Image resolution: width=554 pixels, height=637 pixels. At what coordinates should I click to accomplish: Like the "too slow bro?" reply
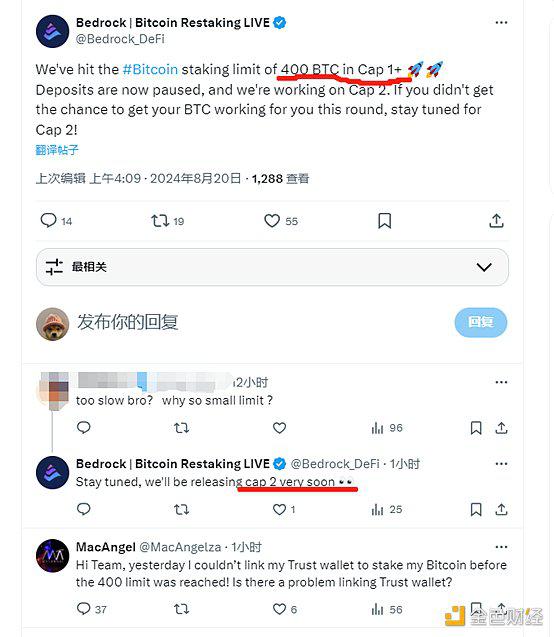[279, 428]
